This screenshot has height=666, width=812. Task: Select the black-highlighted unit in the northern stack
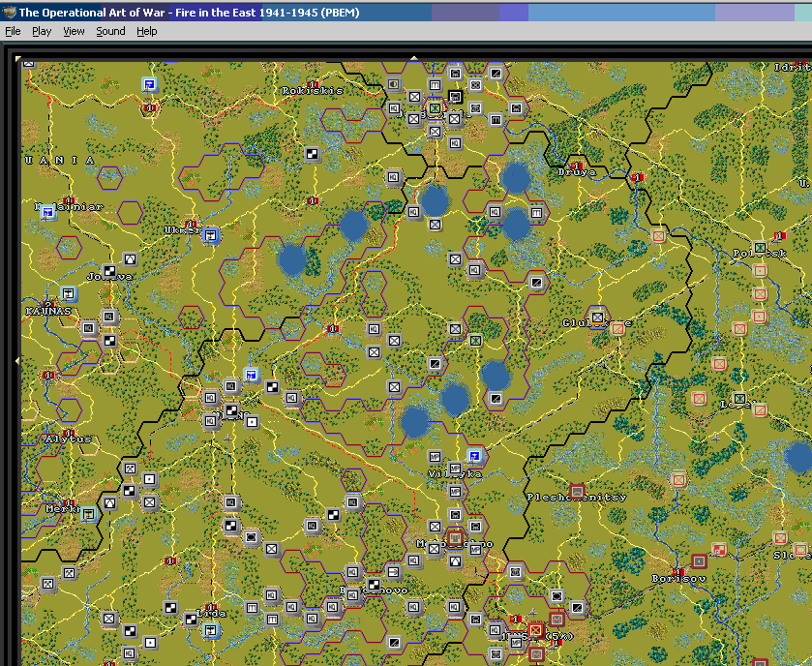coord(455,97)
